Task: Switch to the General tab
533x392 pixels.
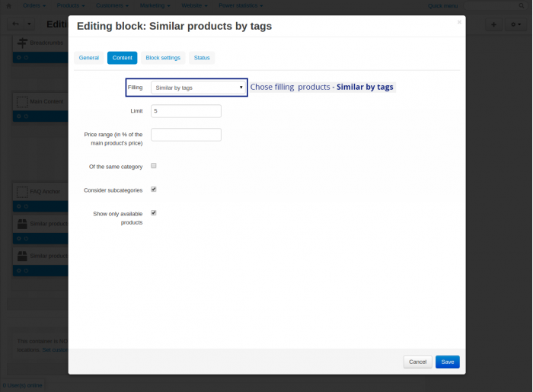Action: [x=89, y=58]
